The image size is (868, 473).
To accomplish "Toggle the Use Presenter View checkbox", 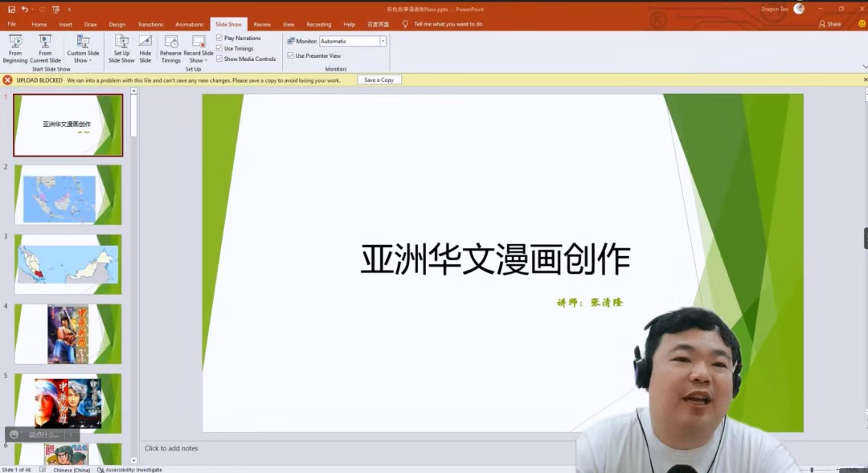I will pos(291,55).
